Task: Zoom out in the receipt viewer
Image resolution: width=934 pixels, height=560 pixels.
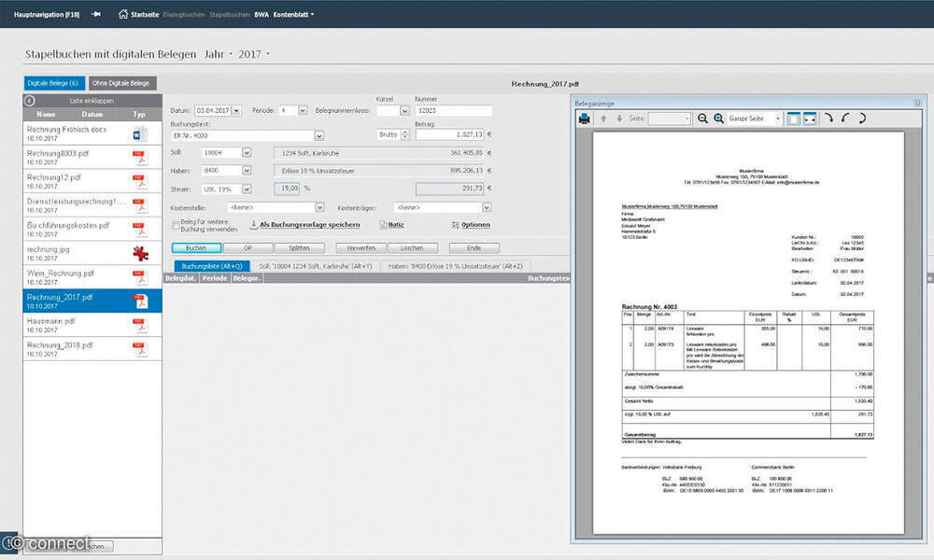Action: click(x=702, y=119)
